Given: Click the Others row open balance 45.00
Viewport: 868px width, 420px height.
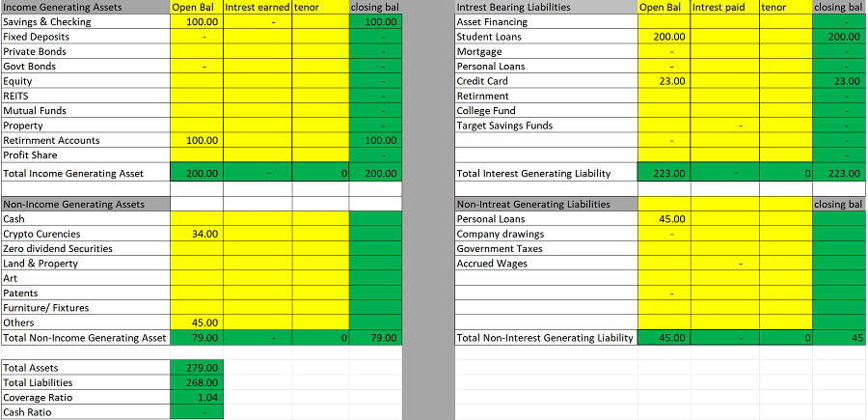Looking at the screenshot, I should [196, 322].
